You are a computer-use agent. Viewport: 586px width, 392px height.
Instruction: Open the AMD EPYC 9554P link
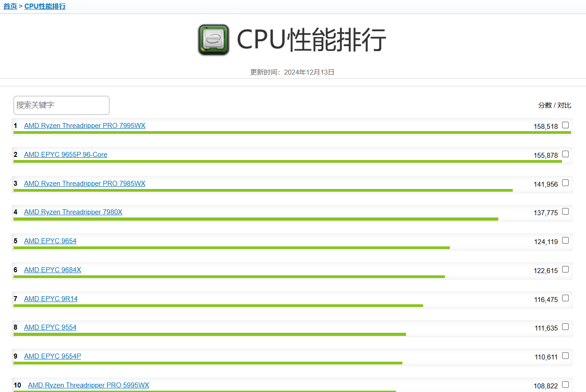pyautogui.click(x=52, y=356)
